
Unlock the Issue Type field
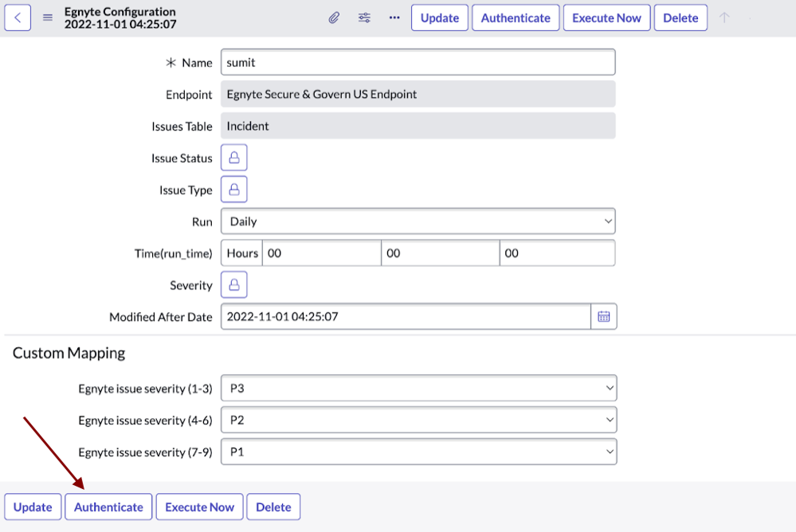[234, 189]
